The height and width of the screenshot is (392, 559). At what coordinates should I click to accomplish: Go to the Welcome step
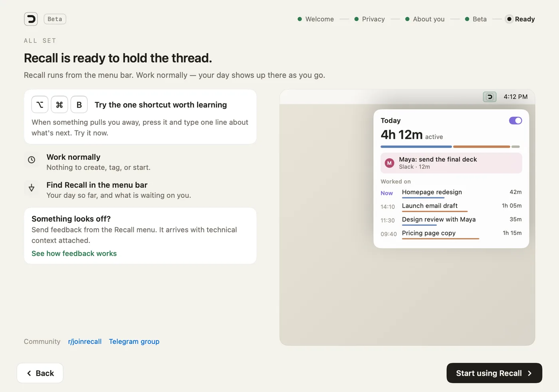click(x=315, y=19)
